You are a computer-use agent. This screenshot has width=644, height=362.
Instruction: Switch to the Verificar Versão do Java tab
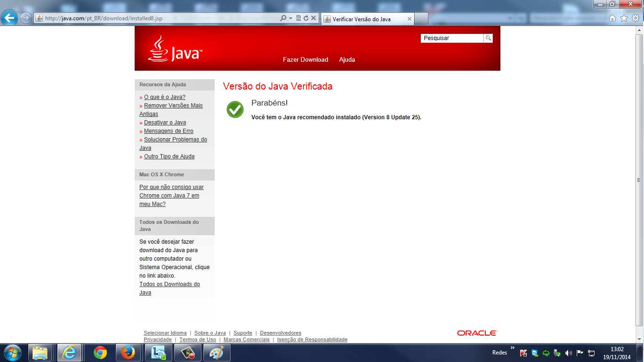pos(364,19)
